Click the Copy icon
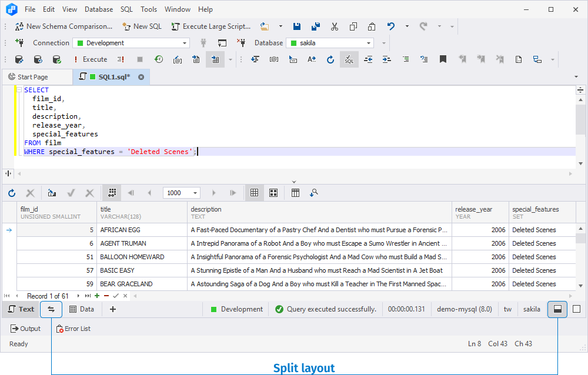Image resolution: width=588 pixels, height=375 pixels. 353,26
